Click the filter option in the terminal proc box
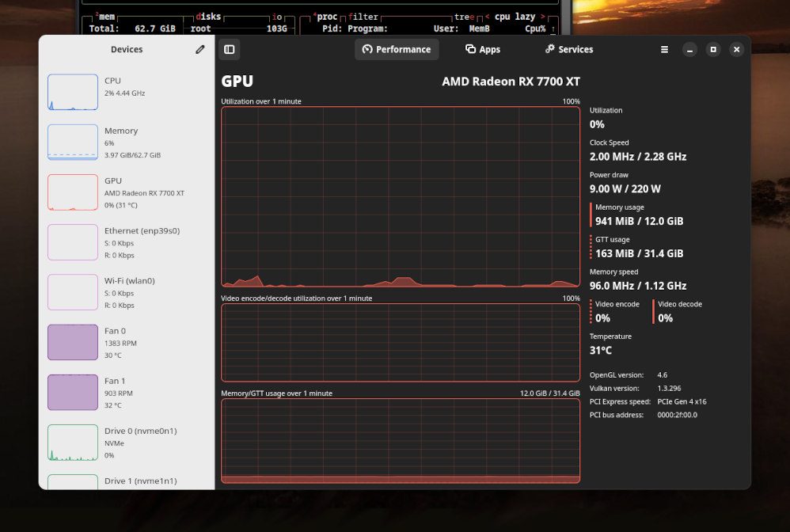 363,17
